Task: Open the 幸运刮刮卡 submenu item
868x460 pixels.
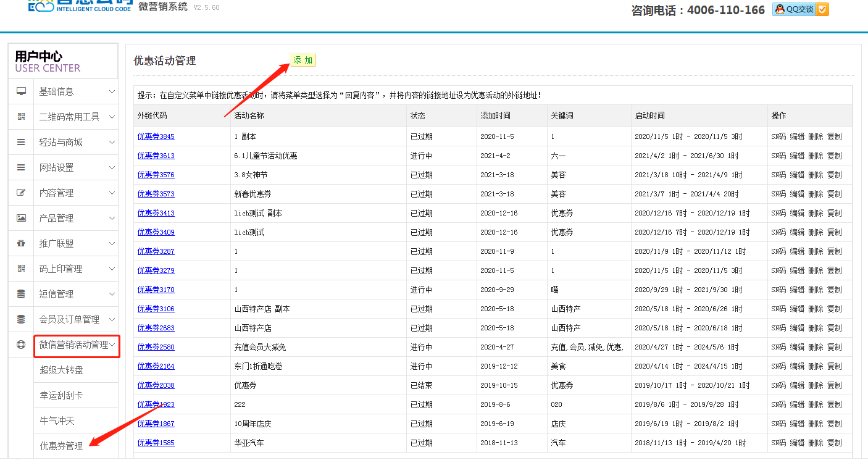Action: tap(61, 395)
